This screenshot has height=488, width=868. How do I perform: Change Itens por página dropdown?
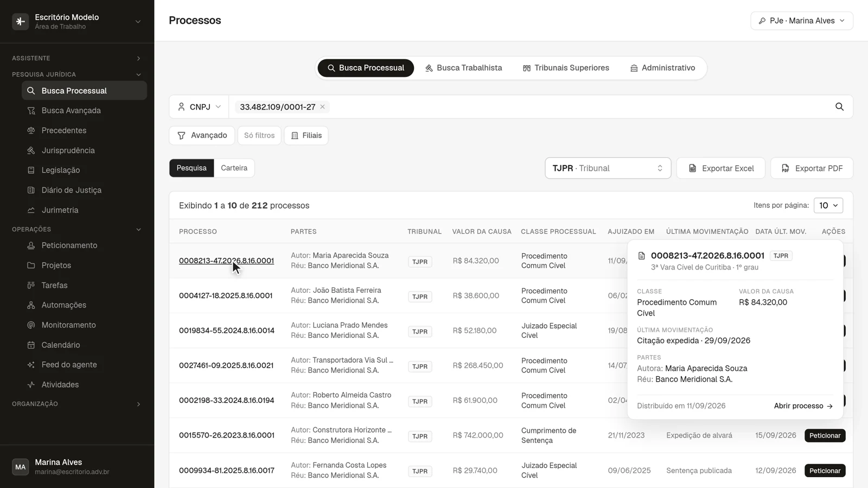828,206
